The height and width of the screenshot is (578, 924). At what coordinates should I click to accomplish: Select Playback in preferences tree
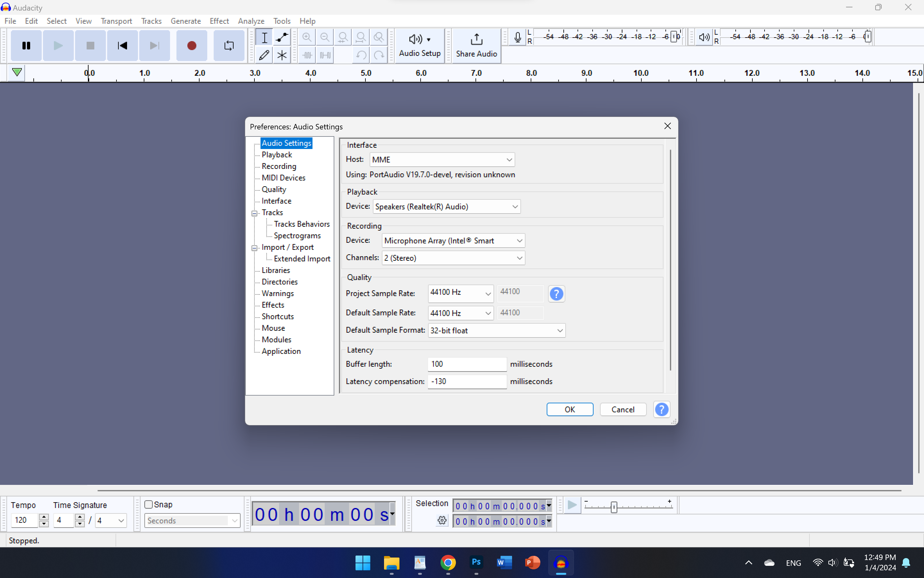(x=277, y=154)
